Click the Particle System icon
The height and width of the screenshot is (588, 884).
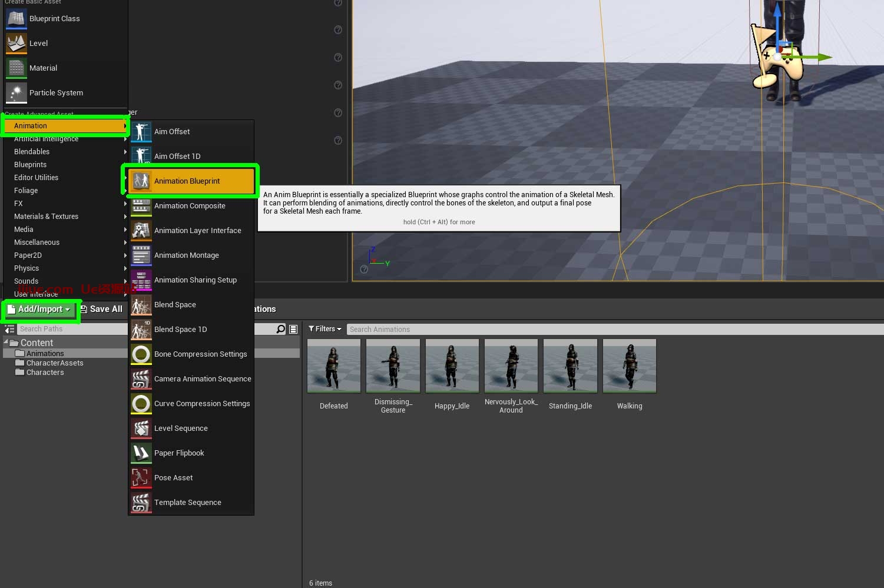(x=16, y=93)
